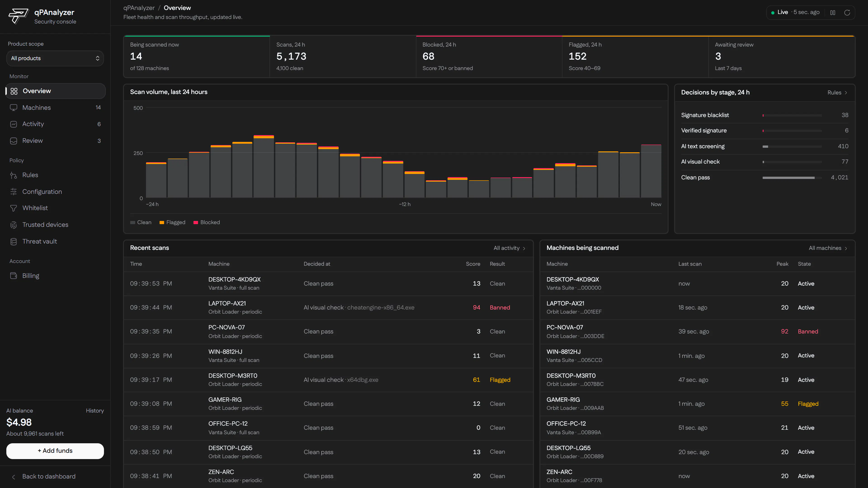Click the Score column header
868x488 pixels.
pyautogui.click(x=473, y=264)
